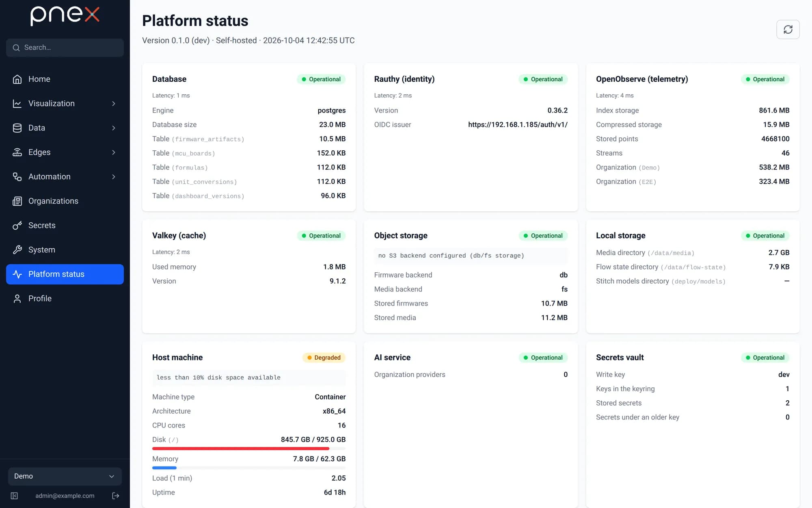Collapse the sidebar with the panel icon
Screen dimensions: 812x508
click(14, 496)
